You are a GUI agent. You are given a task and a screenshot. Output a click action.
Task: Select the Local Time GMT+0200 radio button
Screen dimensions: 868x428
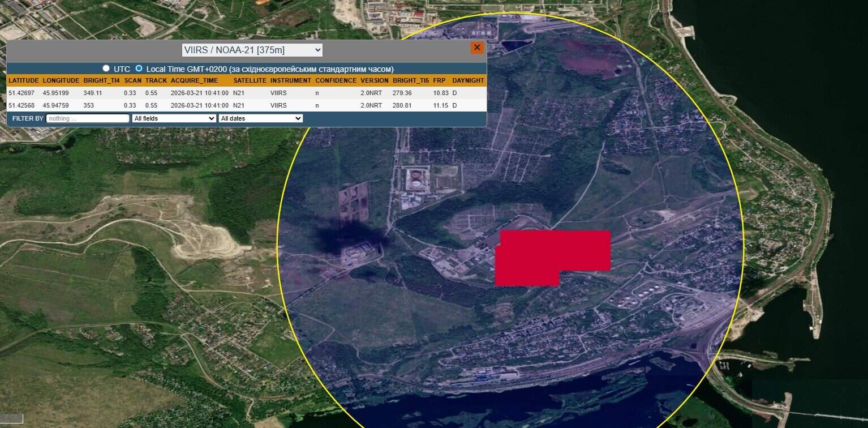click(x=139, y=69)
